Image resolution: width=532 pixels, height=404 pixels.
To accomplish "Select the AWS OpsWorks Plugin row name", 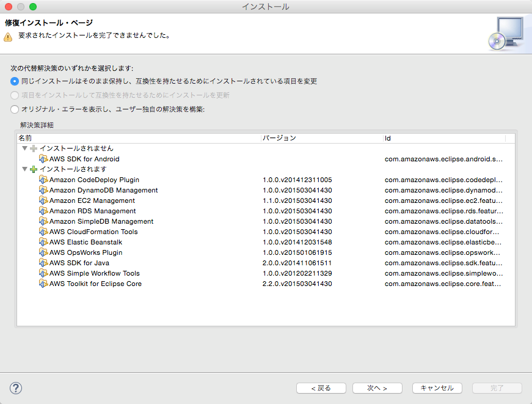I will [x=86, y=252].
